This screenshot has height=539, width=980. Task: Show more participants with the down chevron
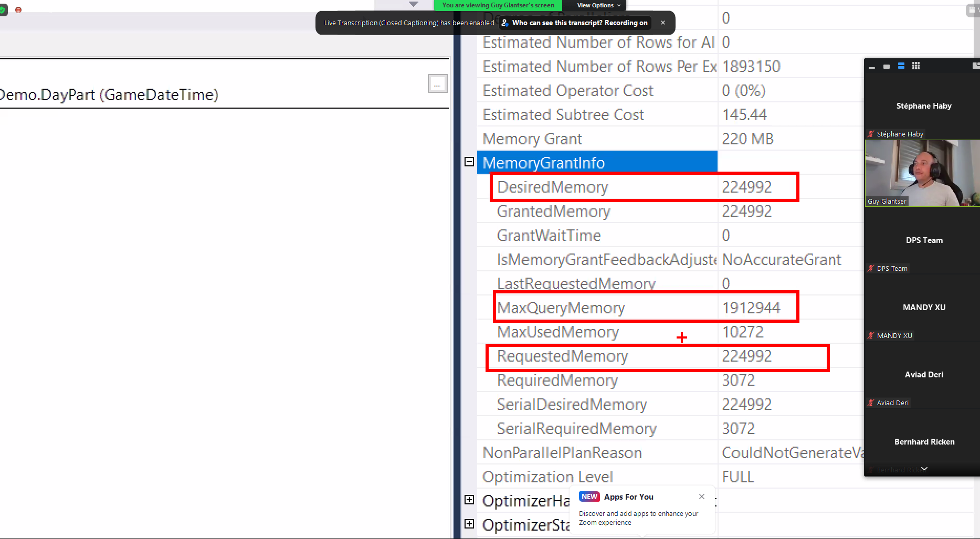924,469
